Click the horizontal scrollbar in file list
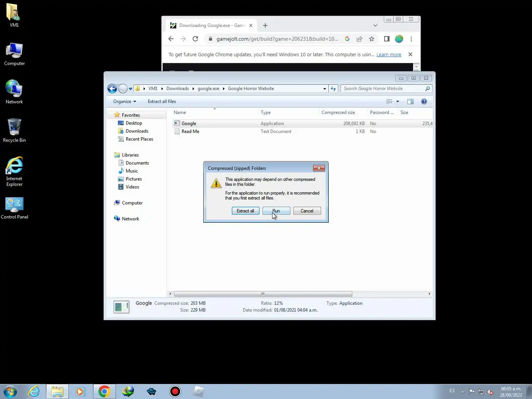The width and height of the screenshot is (532, 399). coord(263,294)
